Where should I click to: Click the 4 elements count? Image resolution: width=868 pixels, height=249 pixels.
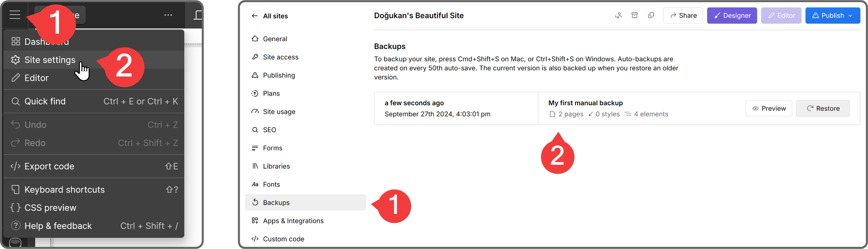[x=646, y=114]
